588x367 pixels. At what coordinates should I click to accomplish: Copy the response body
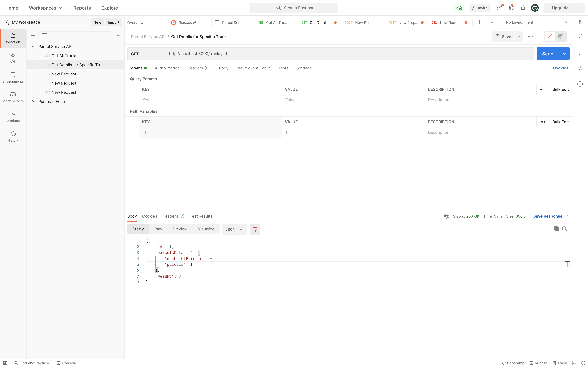click(556, 229)
